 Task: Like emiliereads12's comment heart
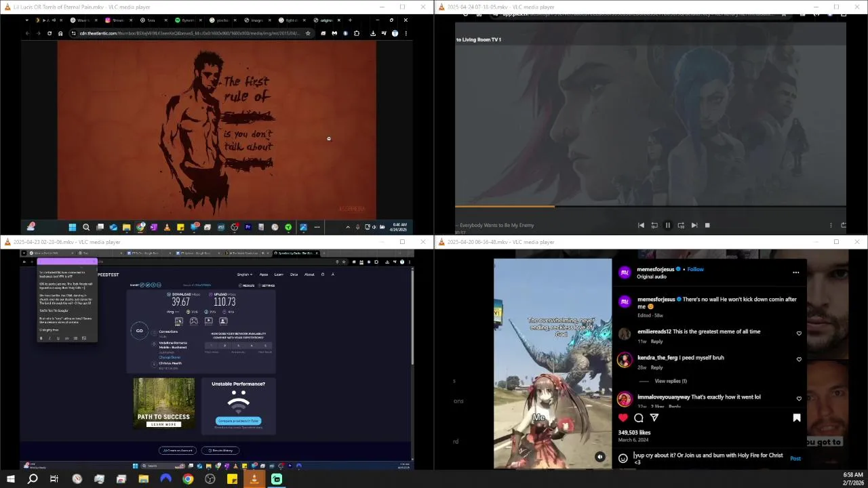[x=799, y=333]
